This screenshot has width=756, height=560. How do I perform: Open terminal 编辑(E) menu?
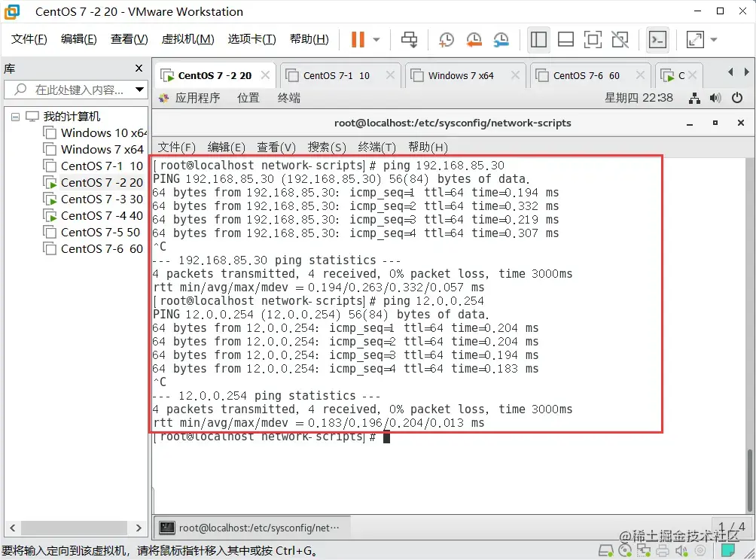pos(226,147)
